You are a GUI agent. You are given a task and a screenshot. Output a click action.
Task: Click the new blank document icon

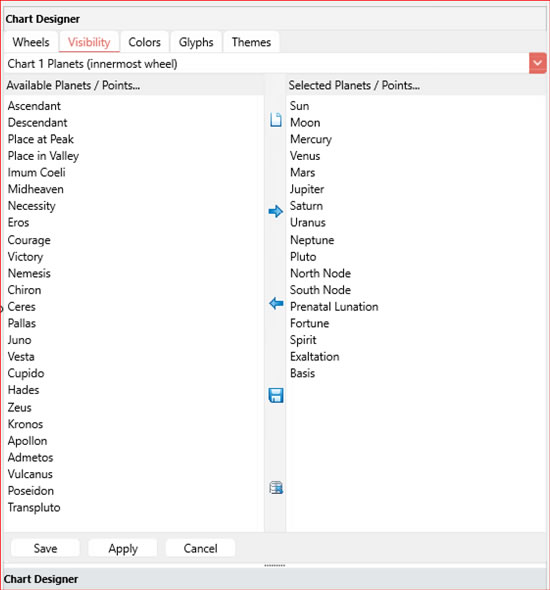click(275, 120)
